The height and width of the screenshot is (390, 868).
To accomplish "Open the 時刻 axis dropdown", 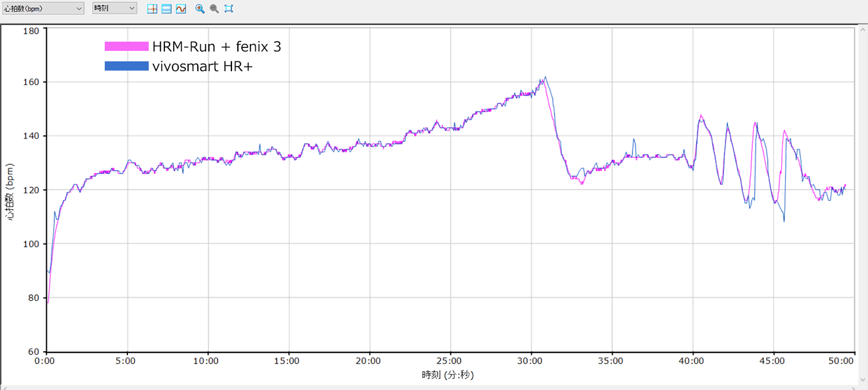I will point(115,9).
